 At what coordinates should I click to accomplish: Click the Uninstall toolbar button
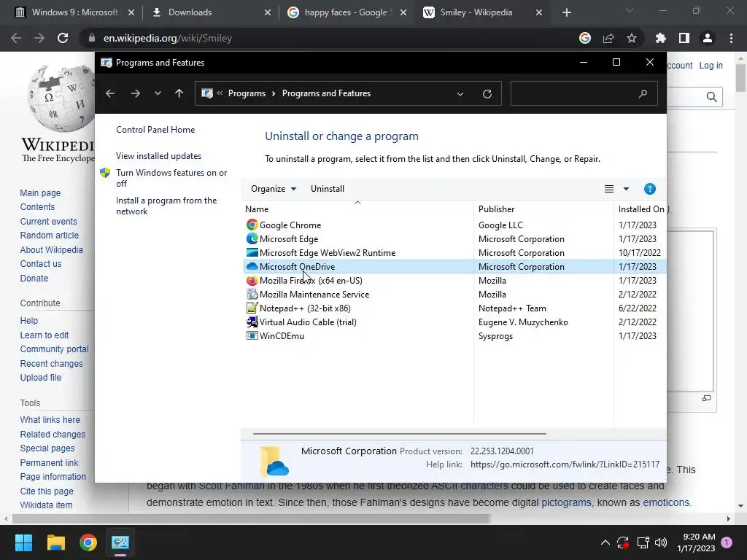328,189
